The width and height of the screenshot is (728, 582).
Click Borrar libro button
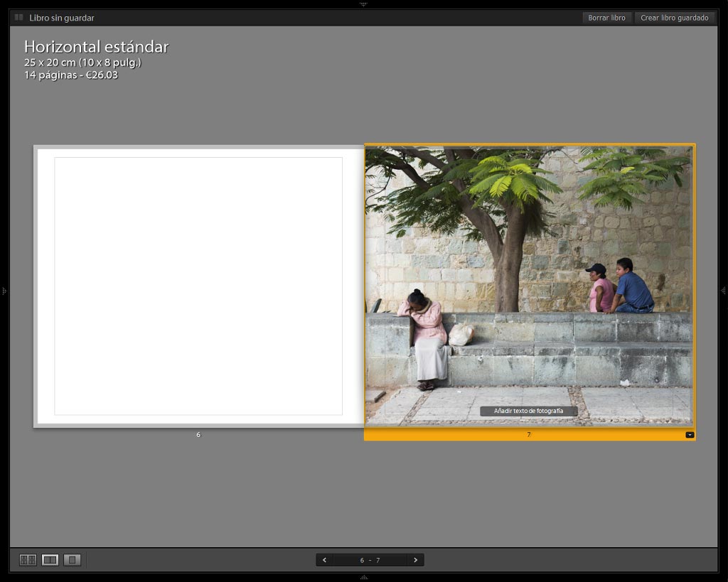pyautogui.click(x=607, y=18)
